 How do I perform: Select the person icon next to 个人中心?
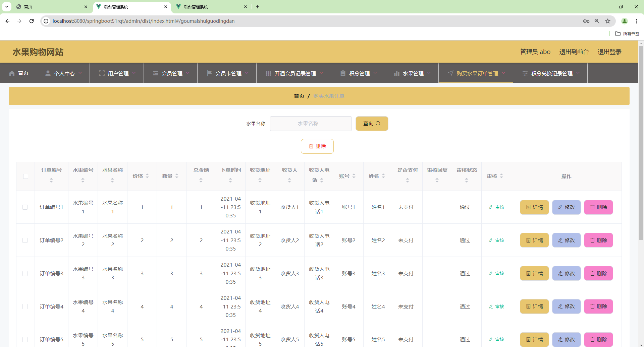click(48, 73)
